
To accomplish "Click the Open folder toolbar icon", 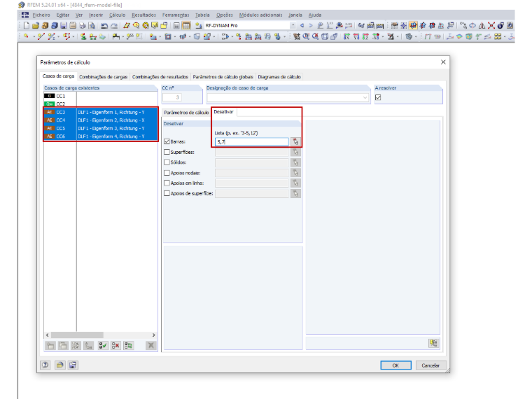I will click(36, 25).
